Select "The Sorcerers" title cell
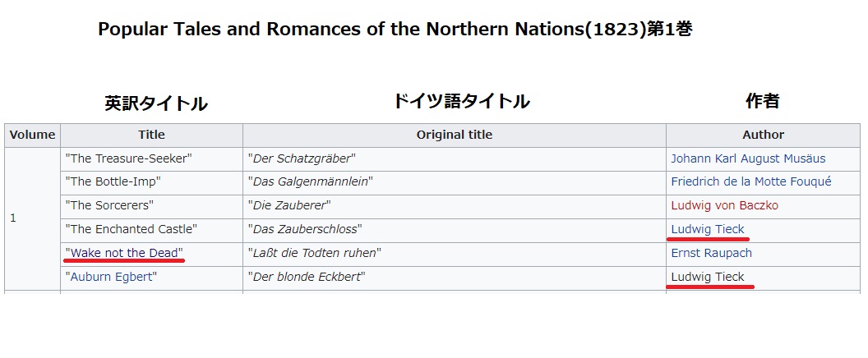868x358 pixels. (x=152, y=206)
